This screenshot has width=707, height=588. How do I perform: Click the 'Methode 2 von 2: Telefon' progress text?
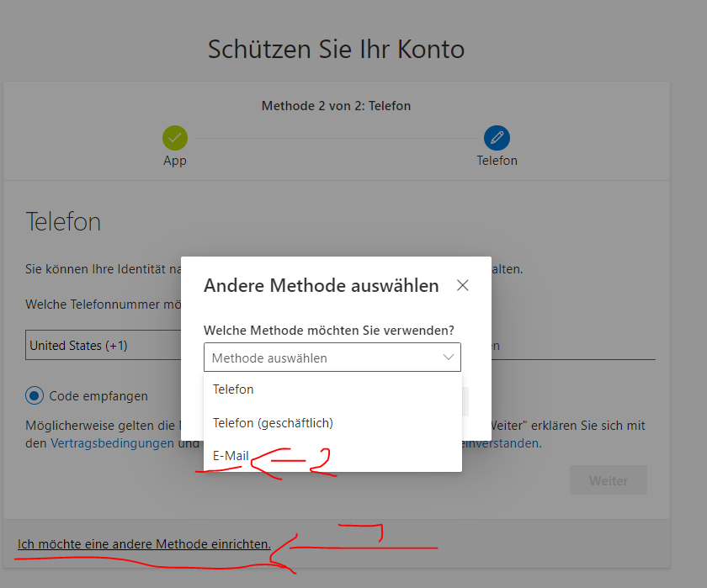tap(336, 106)
